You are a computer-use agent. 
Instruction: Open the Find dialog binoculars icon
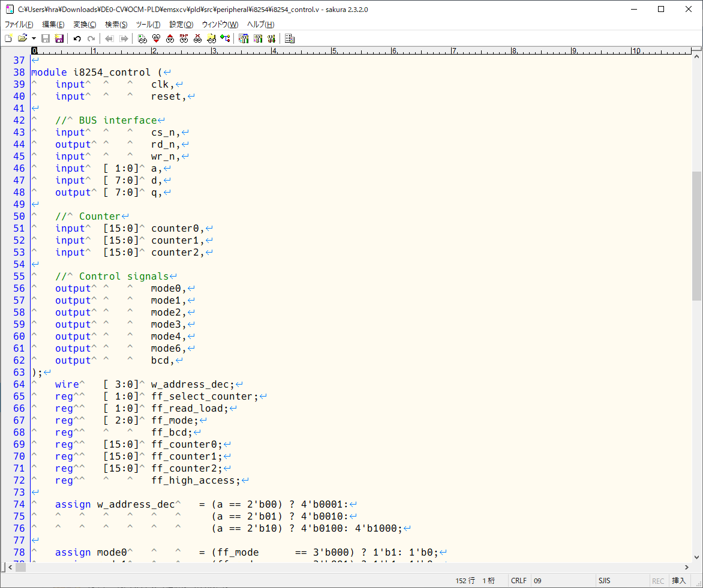pyautogui.click(x=142, y=38)
